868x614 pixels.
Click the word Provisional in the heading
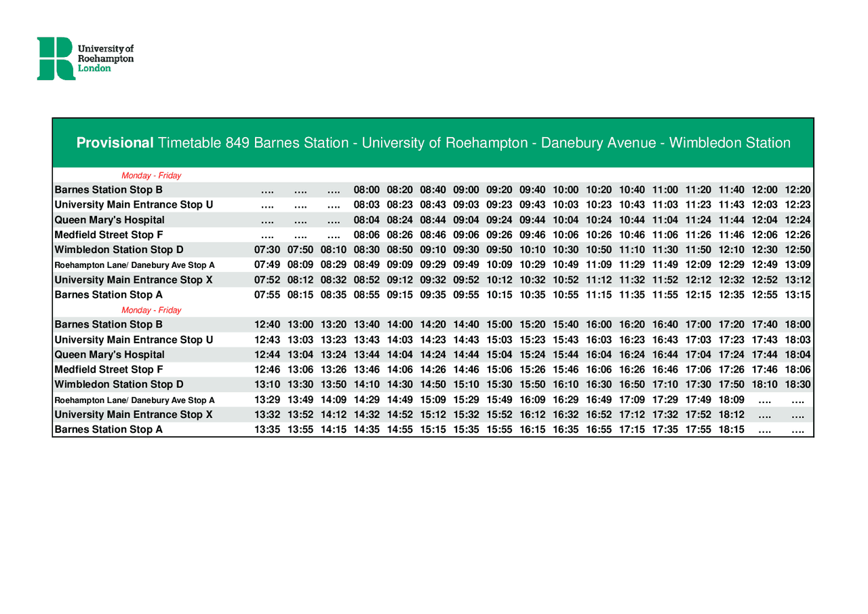pyautogui.click(x=115, y=143)
